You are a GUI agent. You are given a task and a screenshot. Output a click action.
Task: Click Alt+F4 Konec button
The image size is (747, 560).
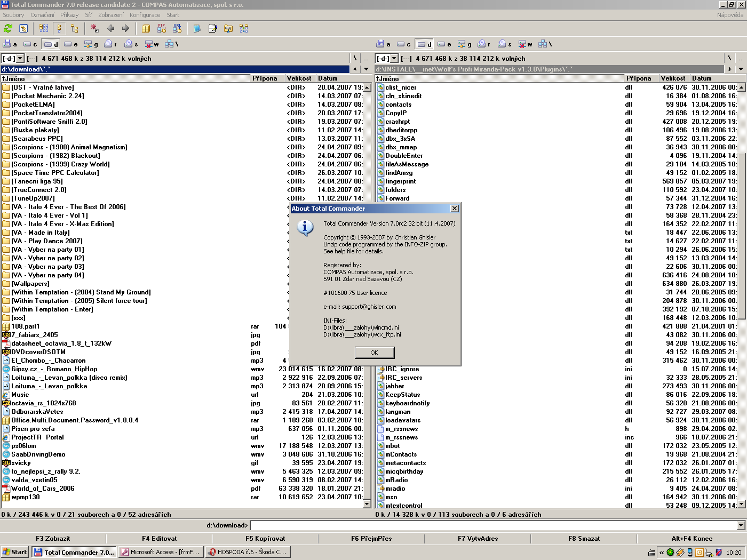(x=692, y=539)
